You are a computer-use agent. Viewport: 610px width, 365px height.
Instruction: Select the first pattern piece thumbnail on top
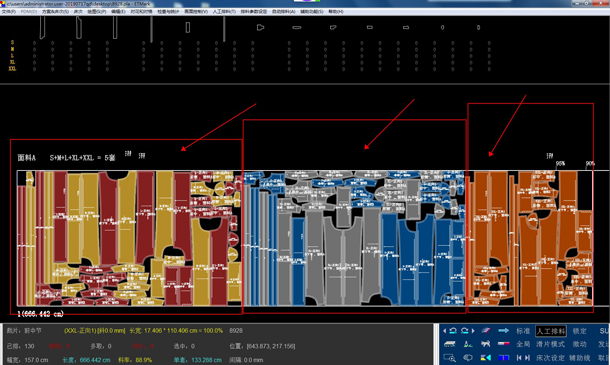point(42,28)
